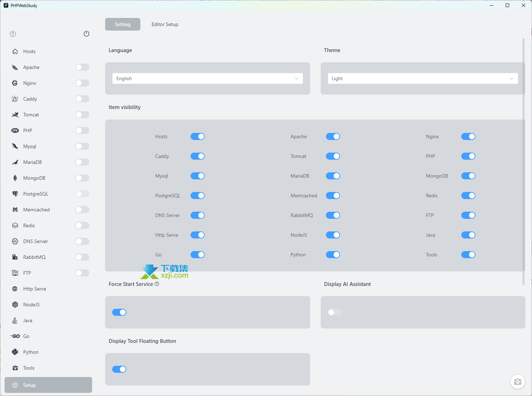The width and height of the screenshot is (532, 396).
Task: Turn on the Redis service switch in sidebar
Action: [82, 225]
